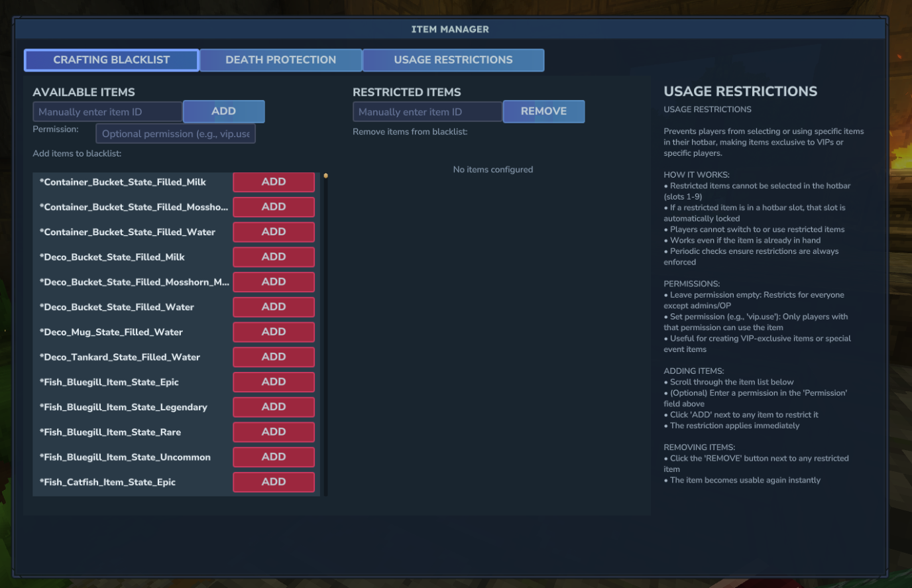Switch to the Crafting Blacklist tab
The image size is (912, 588).
tap(111, 60)
